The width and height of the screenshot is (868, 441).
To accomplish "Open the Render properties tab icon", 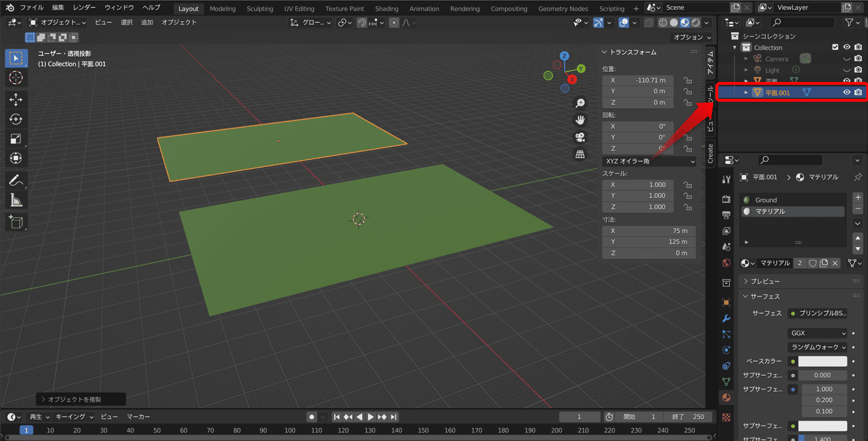I will [727, 199].
